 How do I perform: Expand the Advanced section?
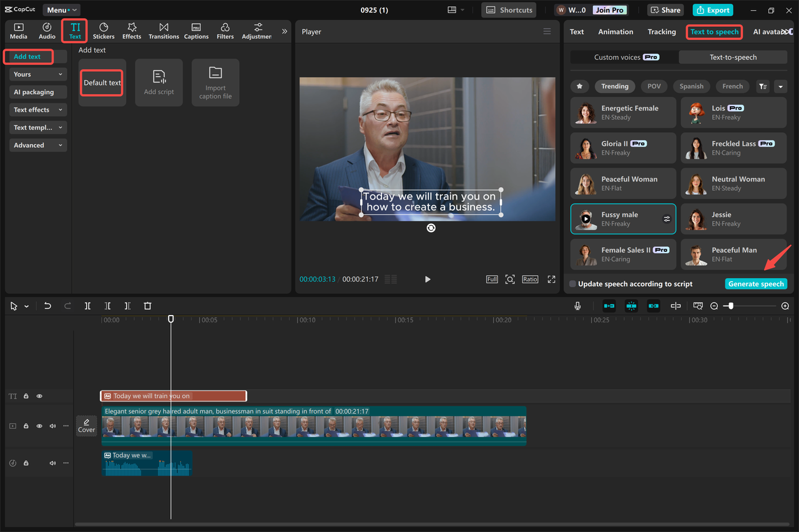[37, 145]
